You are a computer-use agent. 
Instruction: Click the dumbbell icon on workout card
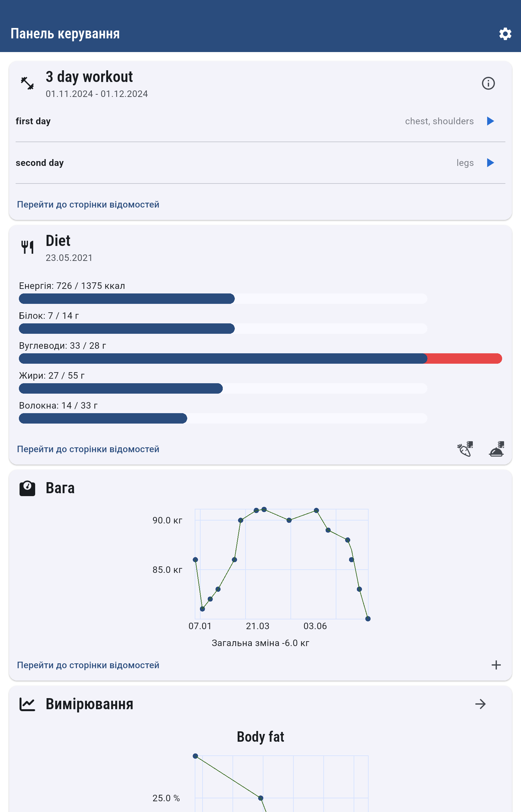pyautogui.click(x=27, y=83)
